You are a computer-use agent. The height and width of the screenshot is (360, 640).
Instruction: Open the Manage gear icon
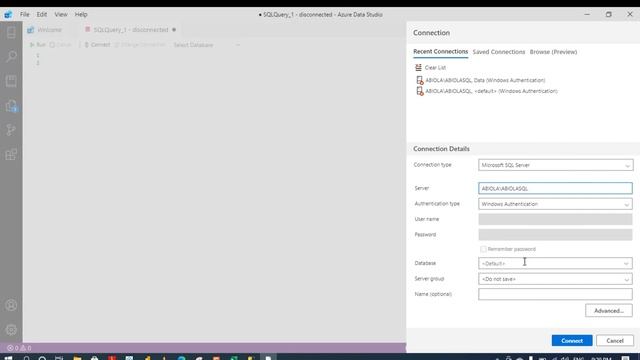point(11,329)
